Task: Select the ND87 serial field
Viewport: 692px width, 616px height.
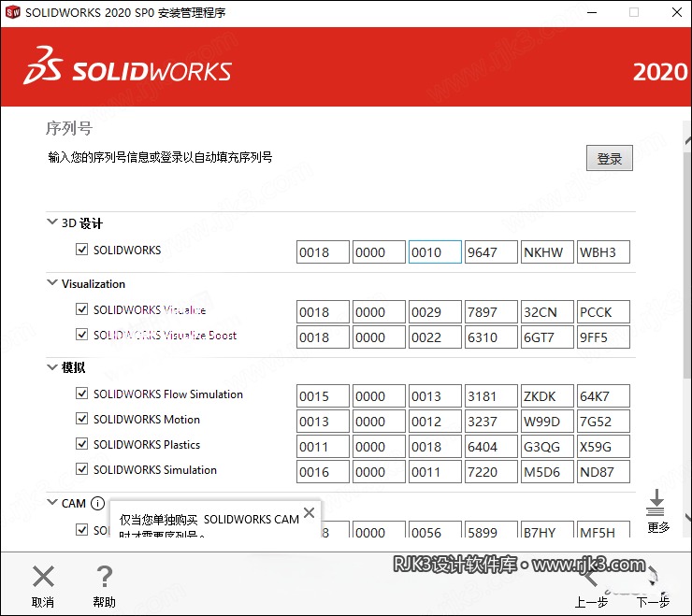Action: tap(603, 471)
